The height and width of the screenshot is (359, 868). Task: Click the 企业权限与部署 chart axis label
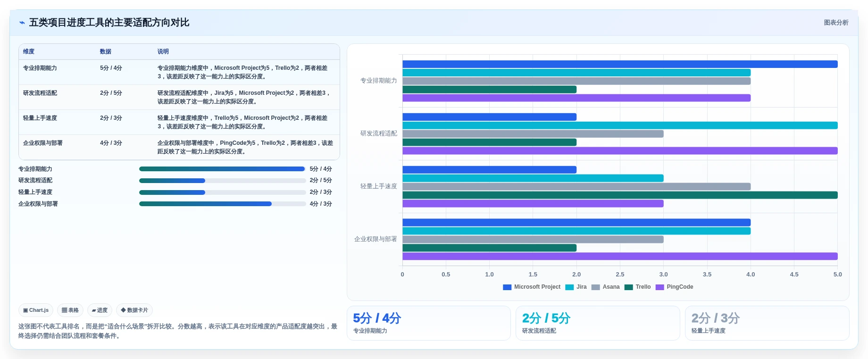point(376,239)
